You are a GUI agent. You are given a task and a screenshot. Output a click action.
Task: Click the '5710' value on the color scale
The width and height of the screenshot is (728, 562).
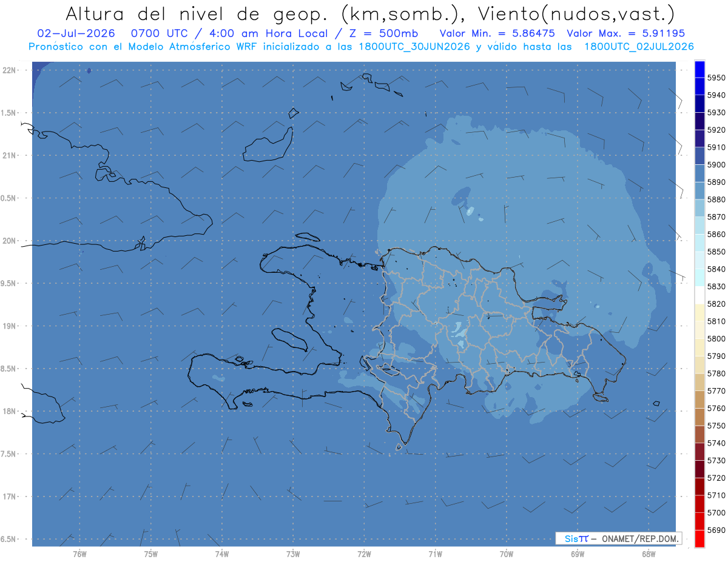click(x=716, y=495)
